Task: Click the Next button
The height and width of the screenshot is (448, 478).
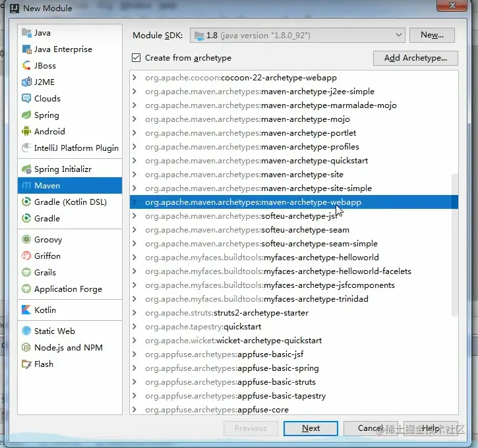Action: tap(311, 428)
